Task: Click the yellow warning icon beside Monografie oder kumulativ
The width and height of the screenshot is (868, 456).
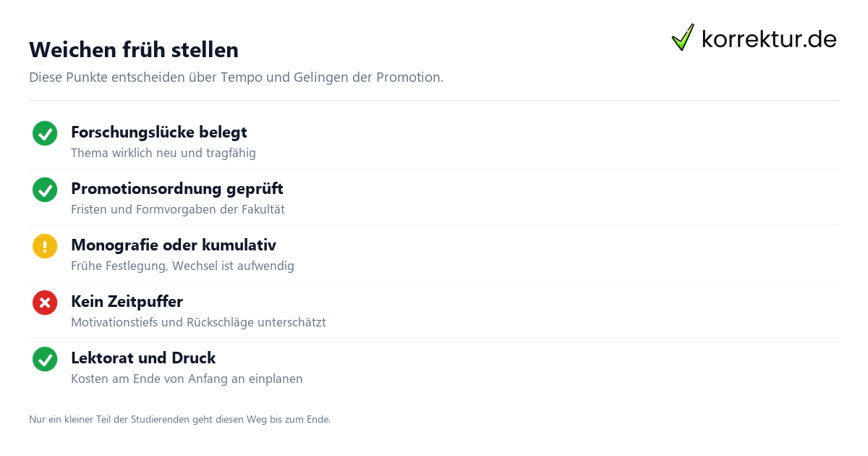Action: 45,246
